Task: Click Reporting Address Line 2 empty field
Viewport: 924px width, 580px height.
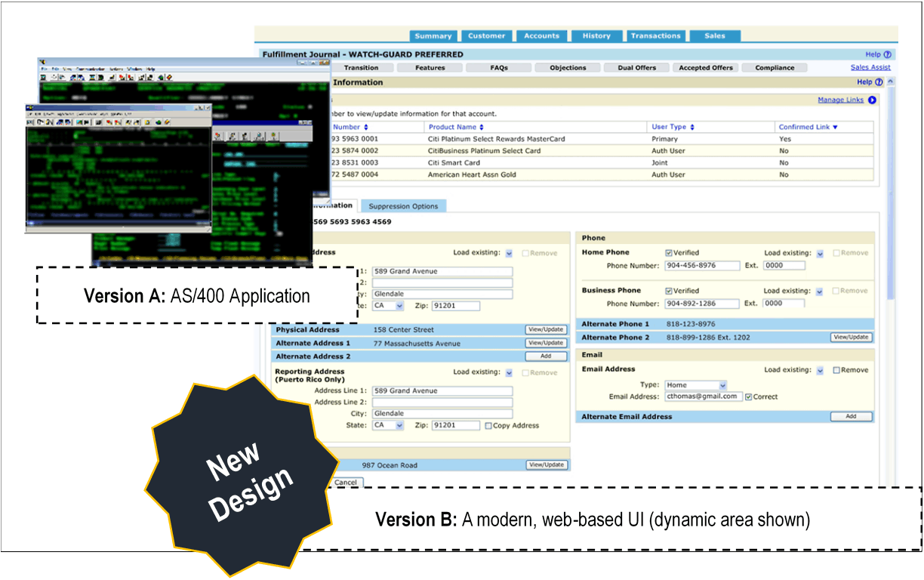Action: (442, 403)
